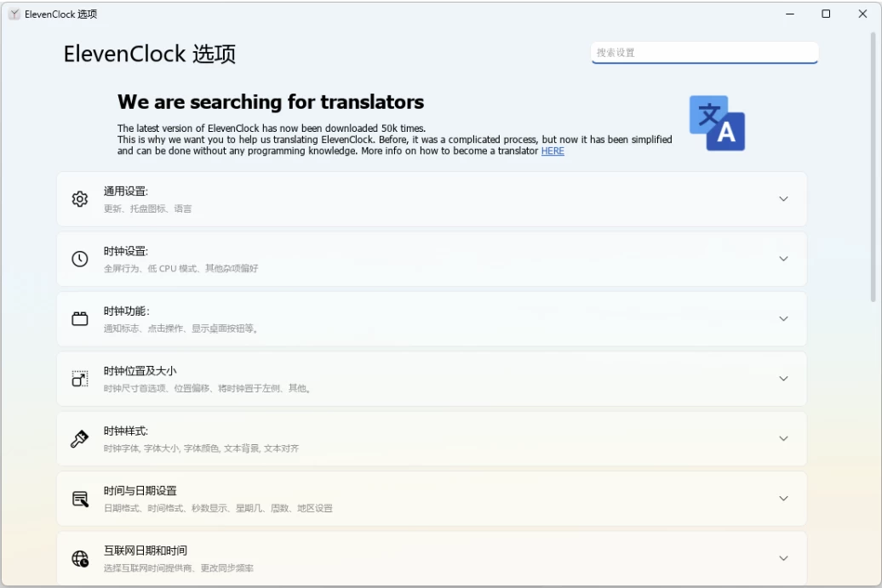Click the paintbrush icon for 时钟样式
The width and height of the screenshot is (882, 588).
coord(80,439)
